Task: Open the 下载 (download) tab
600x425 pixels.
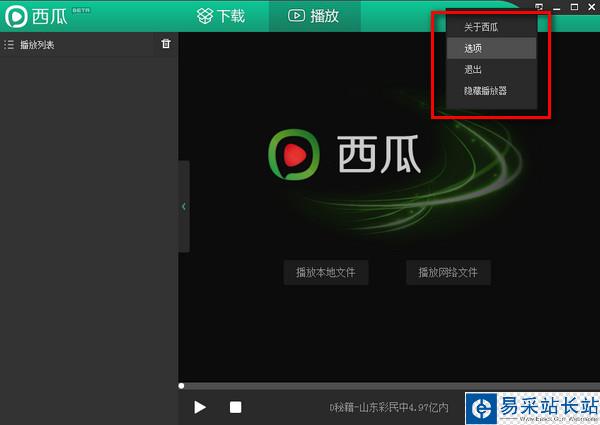Action: click(x=221, y=16)
